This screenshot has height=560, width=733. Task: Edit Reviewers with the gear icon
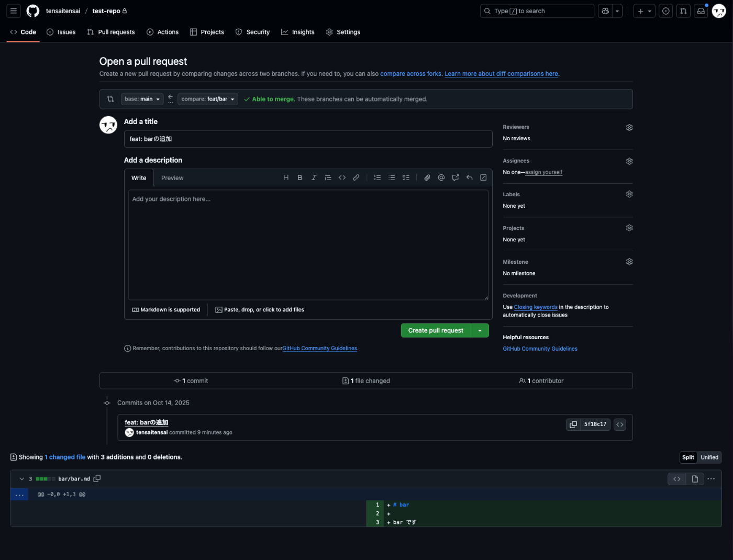629,127
